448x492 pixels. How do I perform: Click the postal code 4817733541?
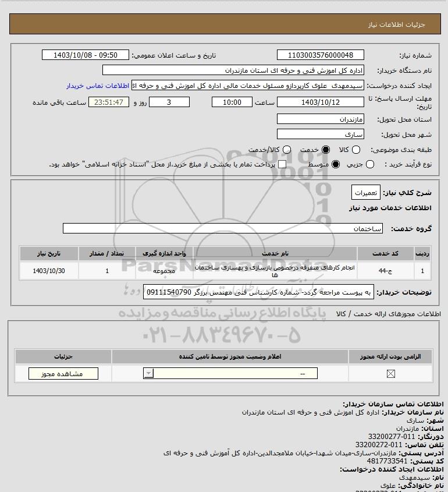[x=387, y=461]
